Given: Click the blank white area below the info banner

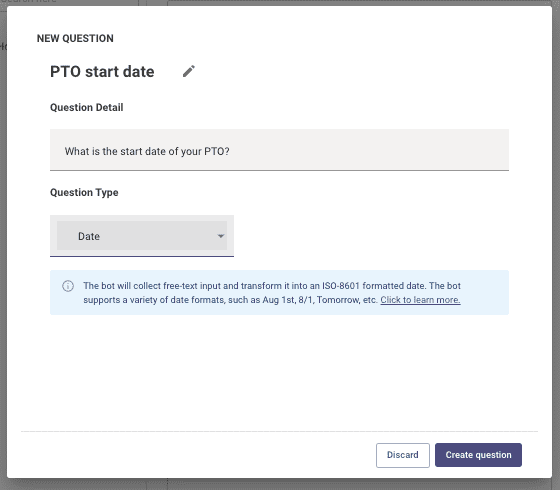Looking at the screenshot, I should pos(279,371).
